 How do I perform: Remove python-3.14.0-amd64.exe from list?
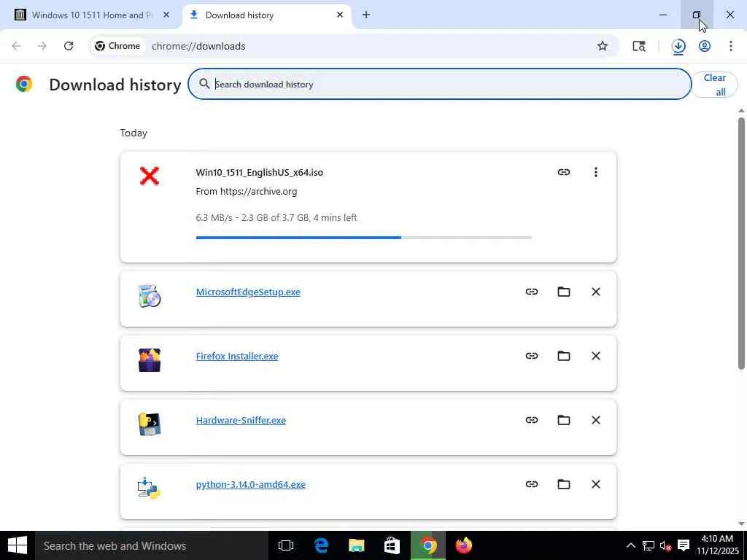coord(595,484)
